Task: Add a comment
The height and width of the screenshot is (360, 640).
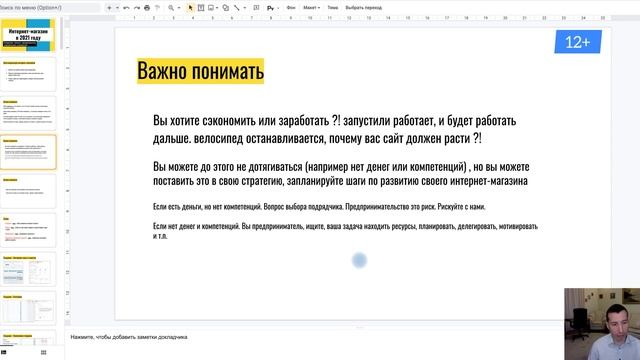Action: (x=256, y=8)
